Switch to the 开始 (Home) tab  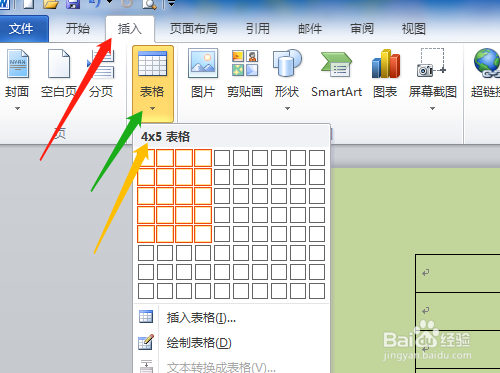coord(78,29)
